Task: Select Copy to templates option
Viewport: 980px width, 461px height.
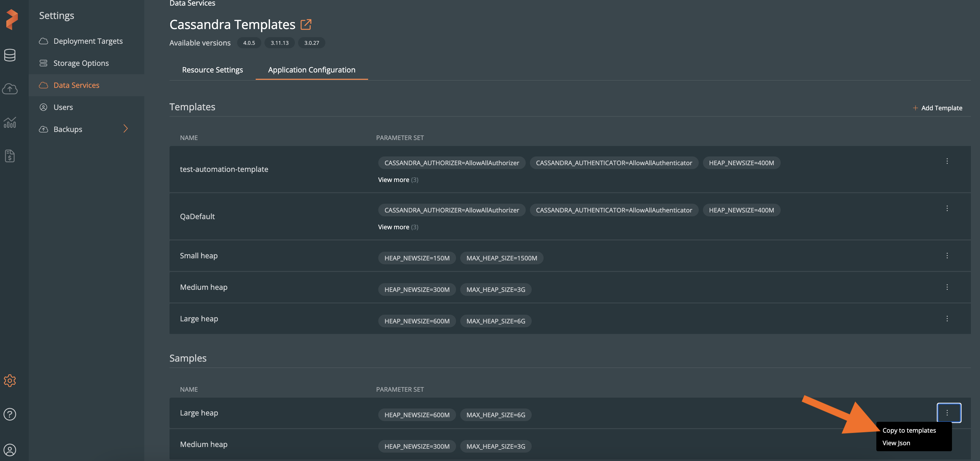Action: 908,431
